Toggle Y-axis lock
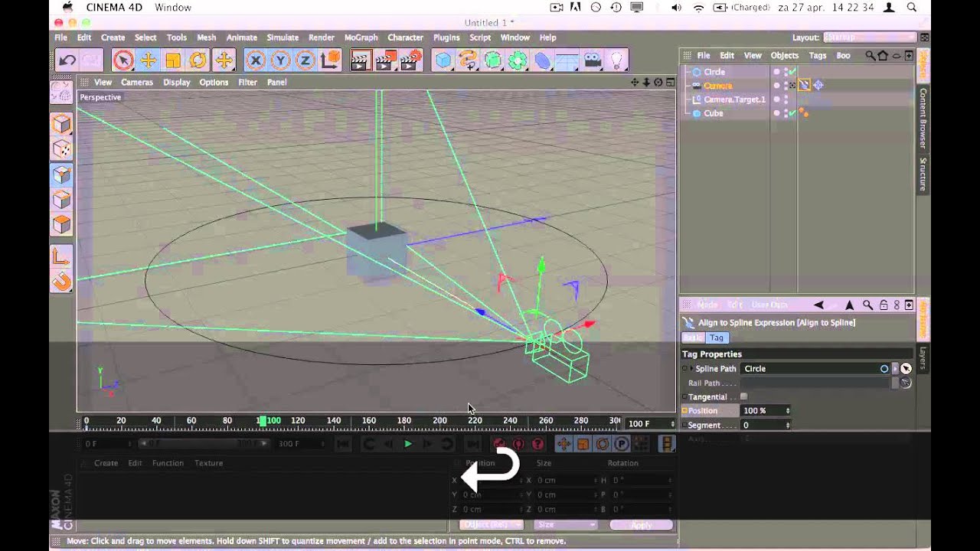The width and height of the screenshot is (980, 551). click(x=280, y=60)
